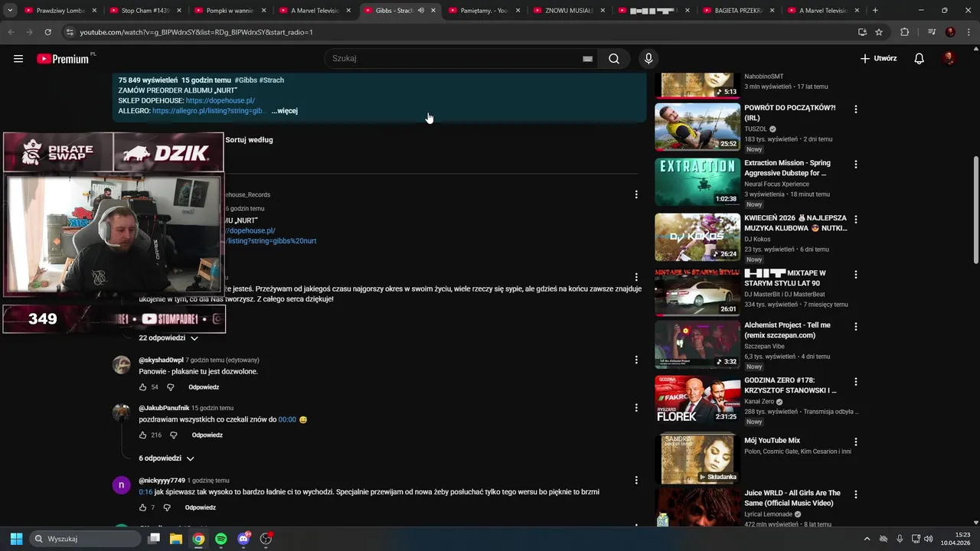Reply to @nickyyyy7749 with Odpowiedz

pos(201,507)
